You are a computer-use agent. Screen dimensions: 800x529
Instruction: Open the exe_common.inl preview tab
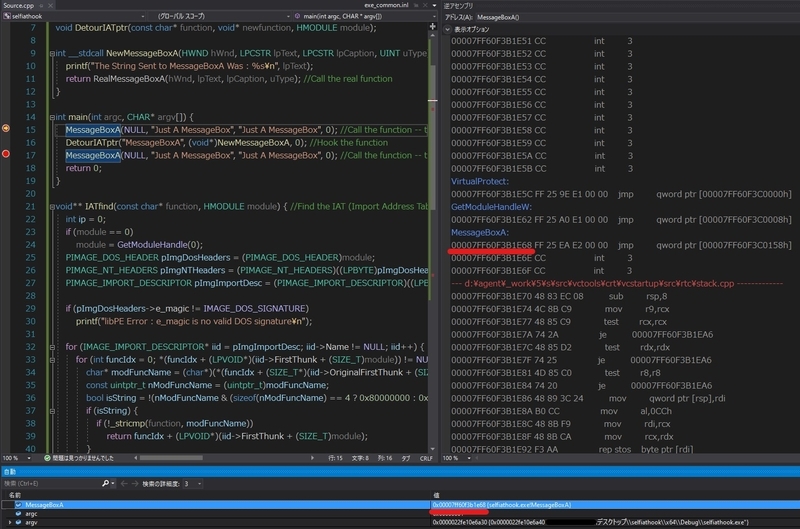click(x=386, y=5)
